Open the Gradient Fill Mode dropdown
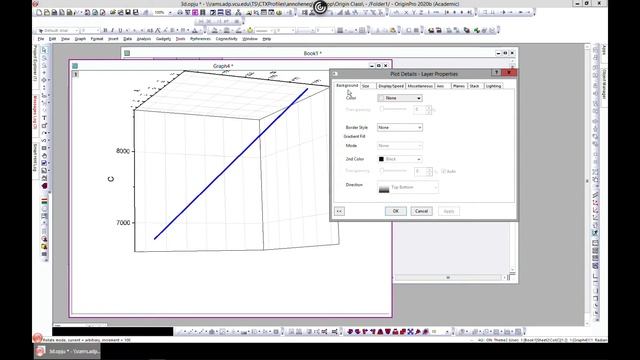 (x=400, y=146)
